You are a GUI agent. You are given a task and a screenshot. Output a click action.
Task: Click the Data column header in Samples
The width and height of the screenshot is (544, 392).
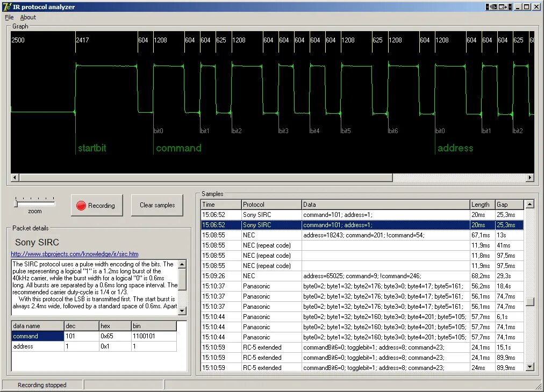pos(385,205)
